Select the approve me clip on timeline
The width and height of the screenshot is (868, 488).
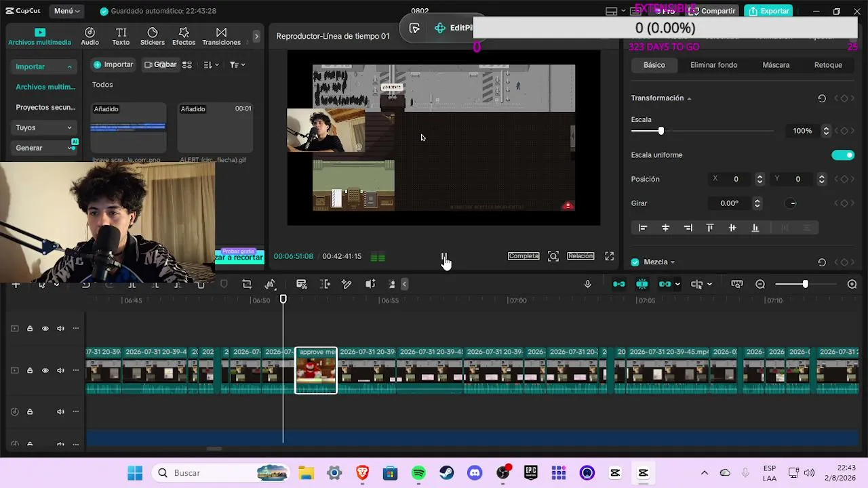(x=316, y=371)
